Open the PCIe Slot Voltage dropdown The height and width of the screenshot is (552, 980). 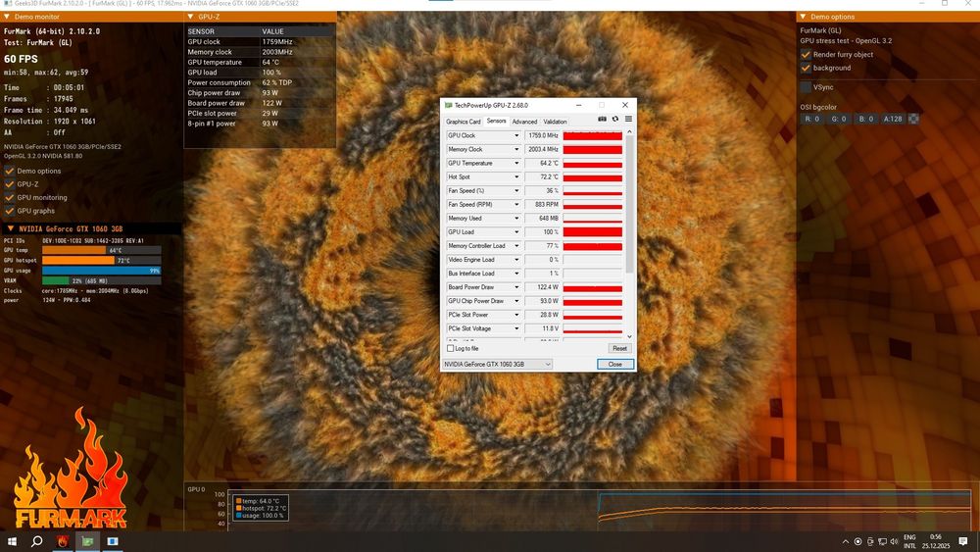pos(516,328)
